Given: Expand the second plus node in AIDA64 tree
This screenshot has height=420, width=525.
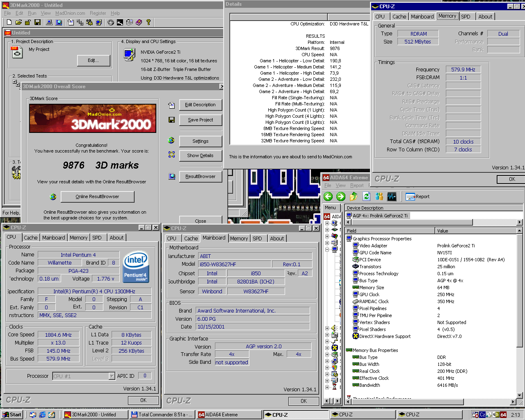Looking at the screenshot, I should [327, 230].
